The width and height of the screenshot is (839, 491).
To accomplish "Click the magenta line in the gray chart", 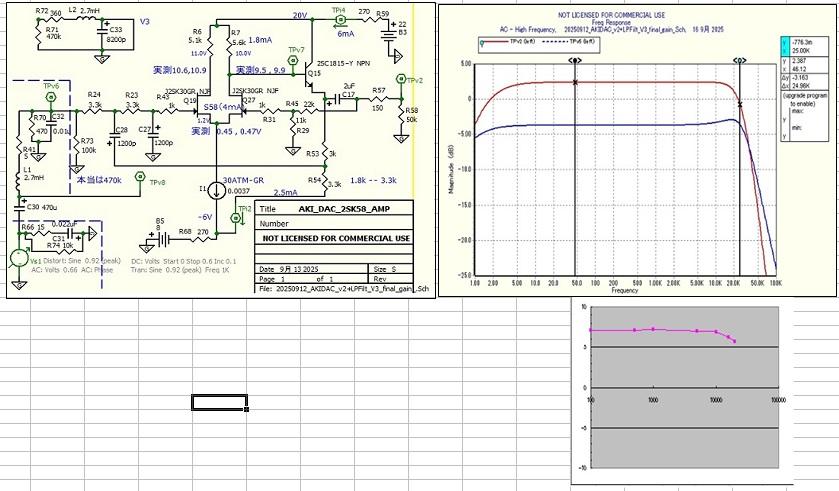I will coord(650,330).
